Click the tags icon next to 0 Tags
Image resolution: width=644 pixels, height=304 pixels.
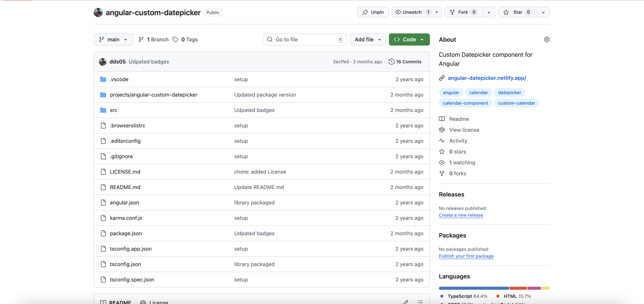176,40
